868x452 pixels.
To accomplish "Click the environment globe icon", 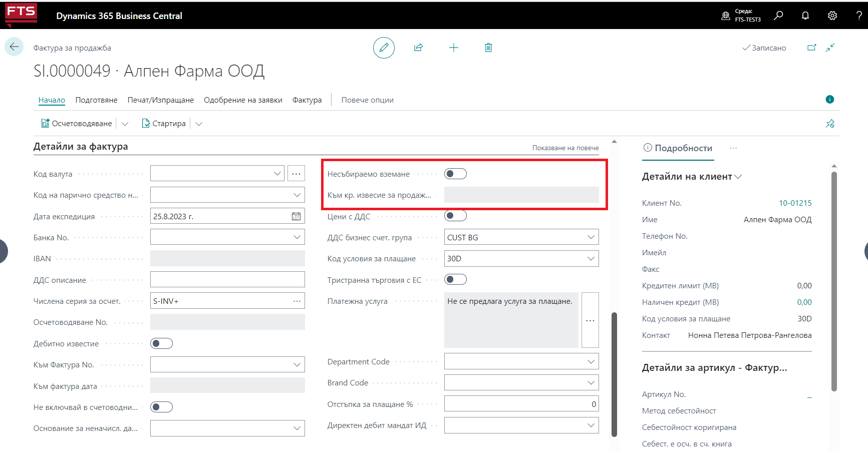I will [726, 16].
